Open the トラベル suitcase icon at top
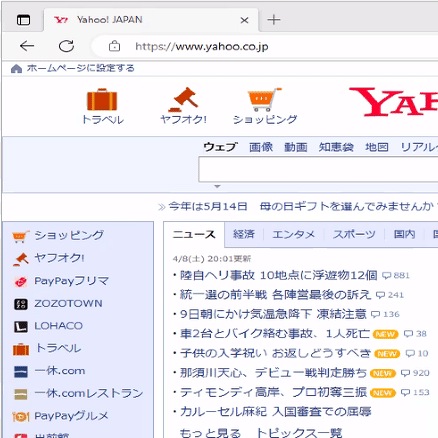This screenshot has width=438, height=438. click(102, 99)
